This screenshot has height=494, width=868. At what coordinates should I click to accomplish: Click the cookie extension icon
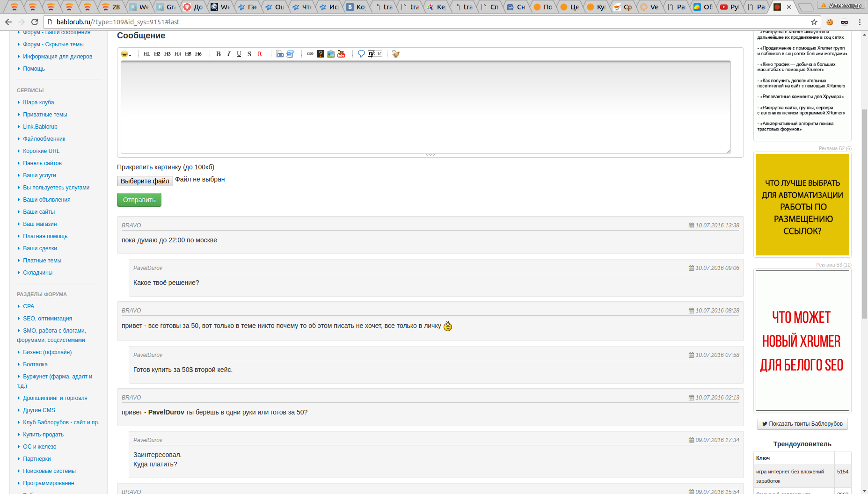(830, 22)
